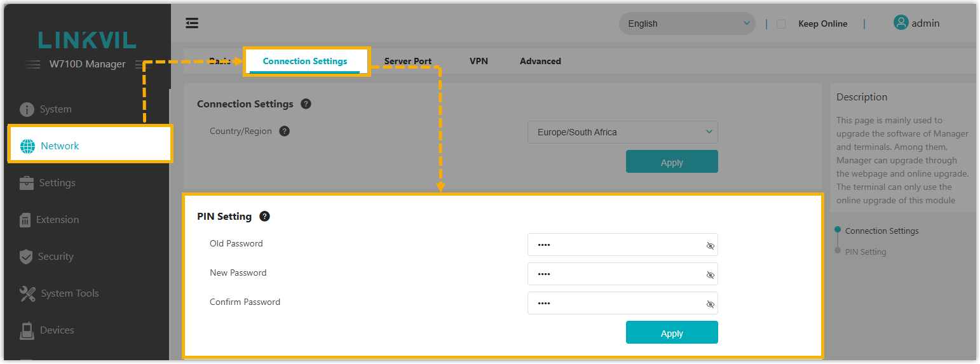Image resolution: width=980 pixels, height=364 pixels.
Task: Click Apply button under PIN Setting
Action: coord(671,333)
